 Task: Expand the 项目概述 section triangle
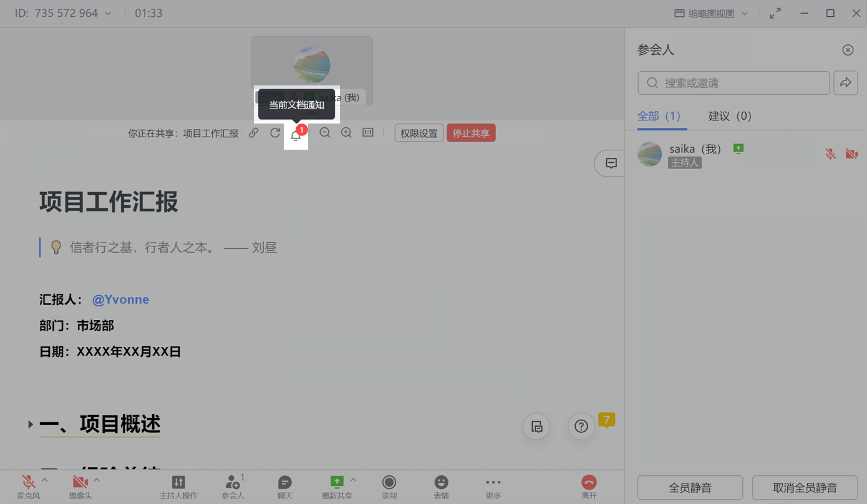click(30, 424)
